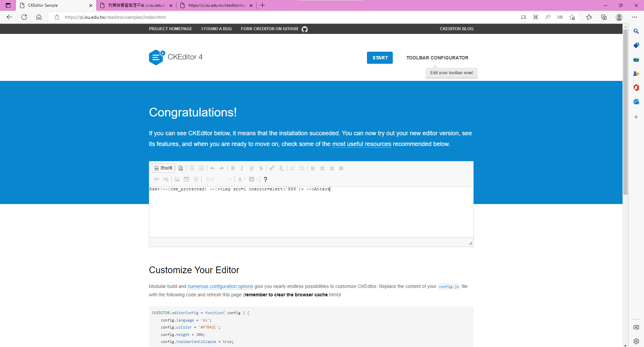This screenshot has height=347, width=644.
Task: Open TOOLBAR CONFIGURATOR
Action: tap(437, 58)
